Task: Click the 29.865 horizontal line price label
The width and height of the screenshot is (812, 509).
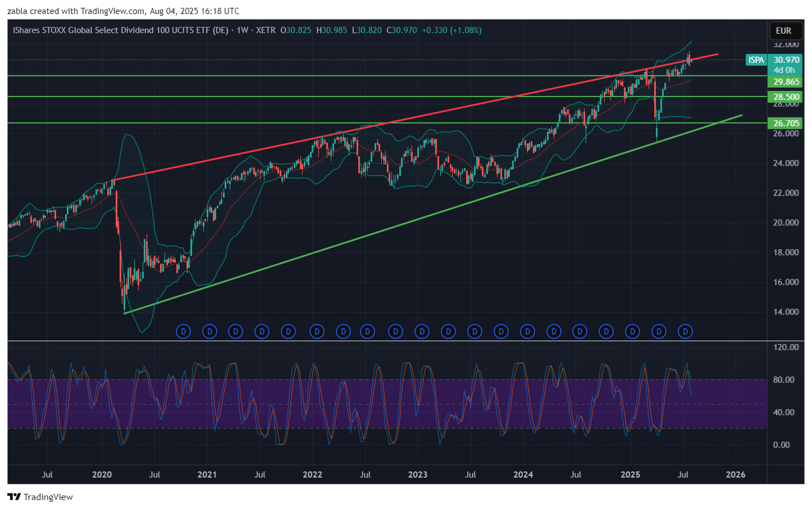Action: (x=786, y=82)
